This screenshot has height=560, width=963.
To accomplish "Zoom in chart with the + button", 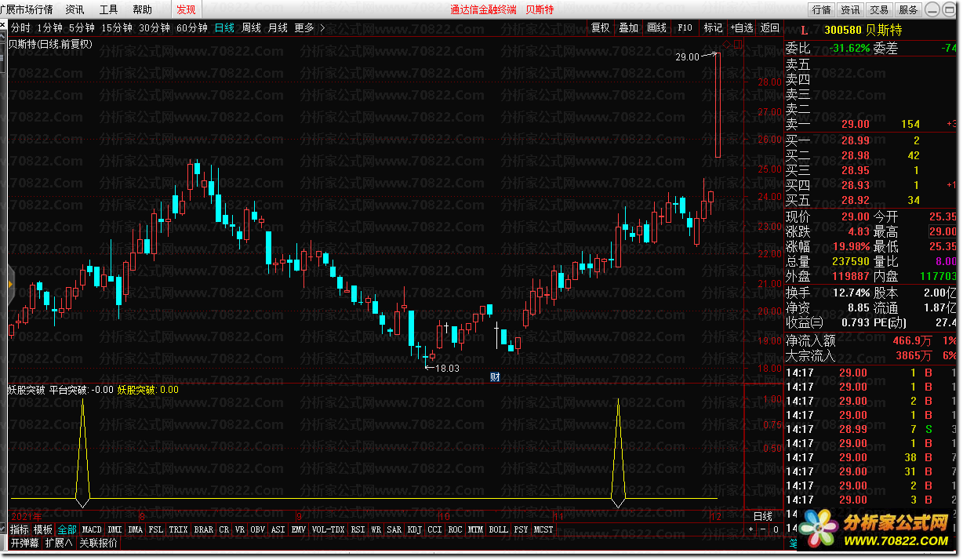I will (751, 529).
